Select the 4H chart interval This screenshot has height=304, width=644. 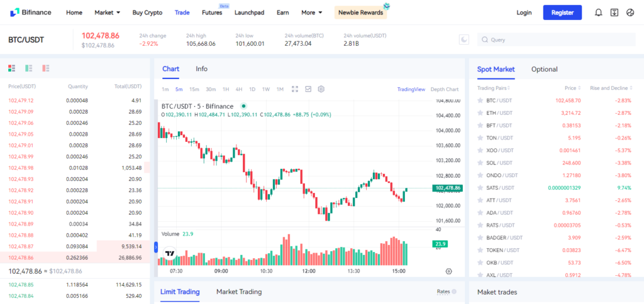pyautogui.click(x=239, y=89)
